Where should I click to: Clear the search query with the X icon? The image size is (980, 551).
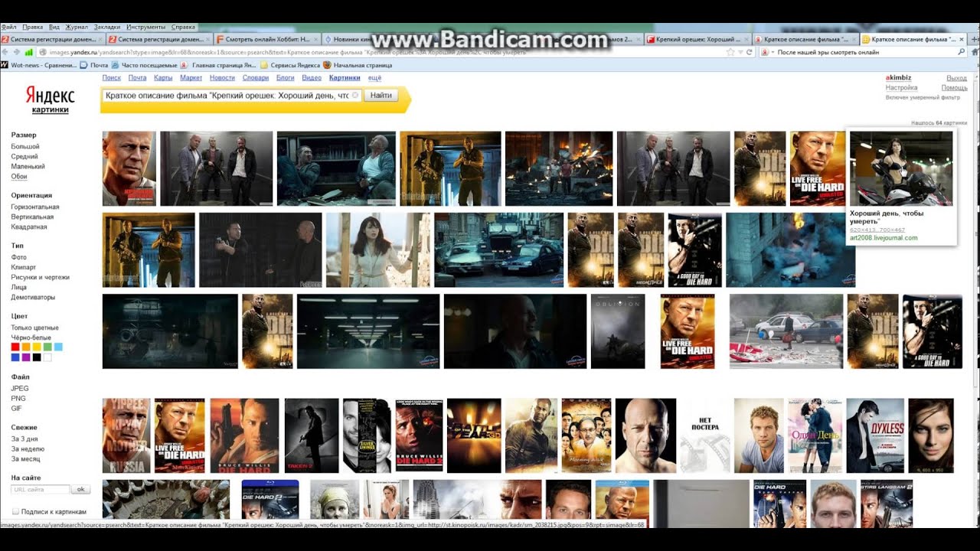click(x=355, y=96)
